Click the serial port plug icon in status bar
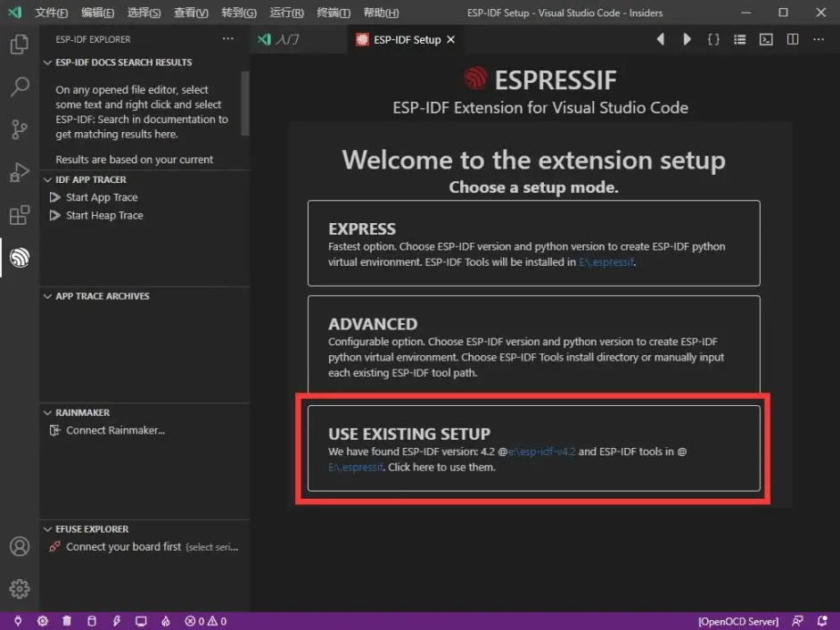The width and height of the screenshot is (840, 630). [x=18, y=621]
